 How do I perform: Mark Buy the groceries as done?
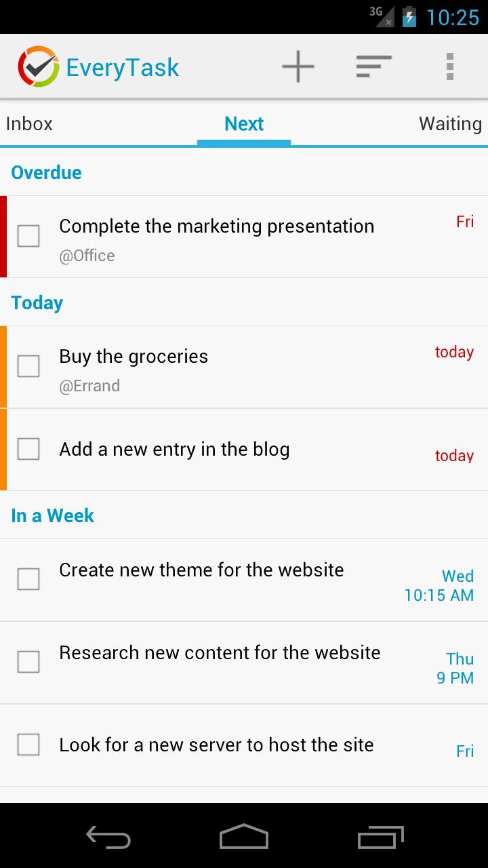point(28,366)
